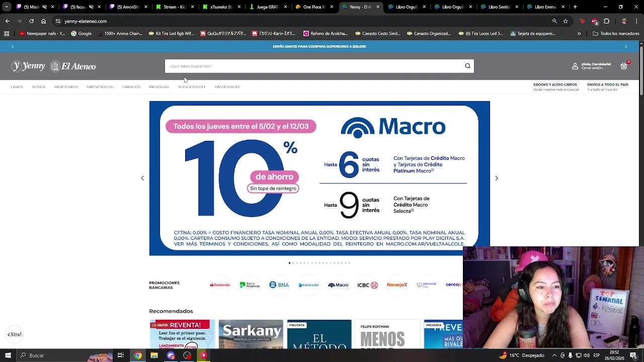
Task: Open the LIBROS menu
Action: point(17,87)
